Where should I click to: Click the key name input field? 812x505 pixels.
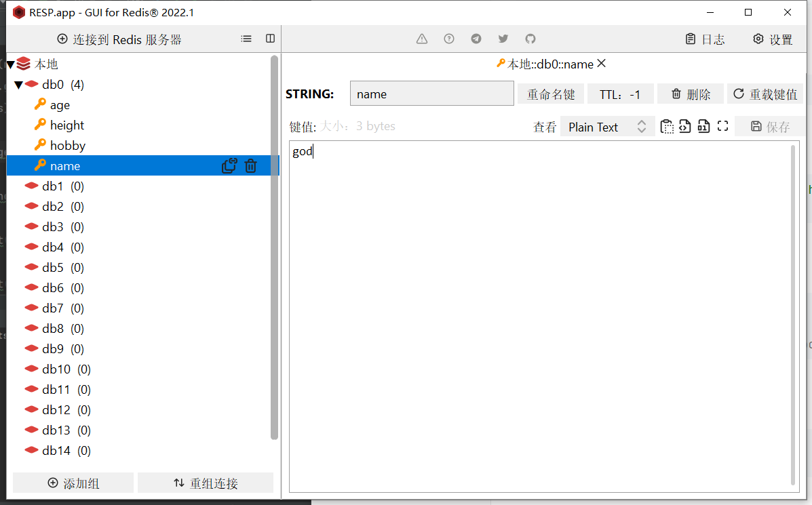coord(432,94)
